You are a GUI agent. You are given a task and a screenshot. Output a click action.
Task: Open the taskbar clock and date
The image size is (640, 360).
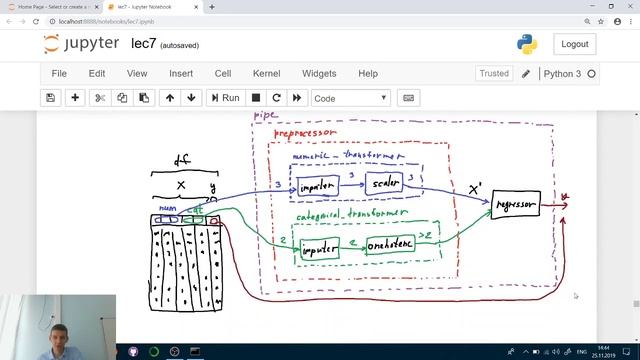point(604,351)
